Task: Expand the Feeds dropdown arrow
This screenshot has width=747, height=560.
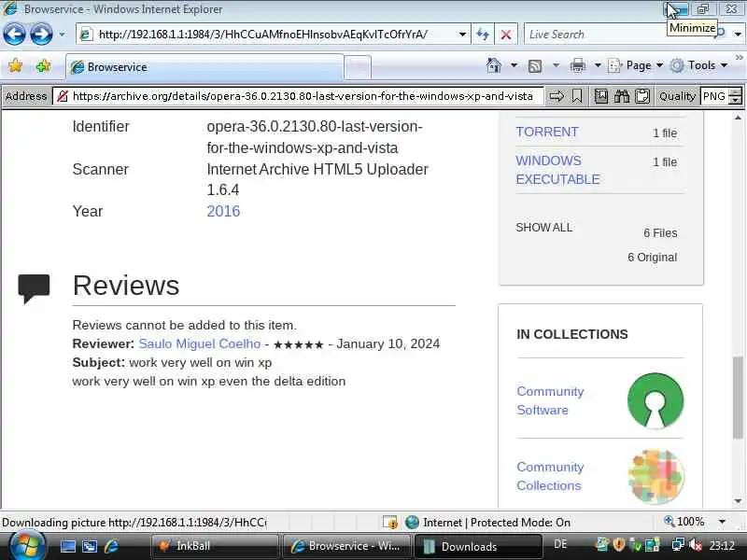Action: click(x=556, y=65)
